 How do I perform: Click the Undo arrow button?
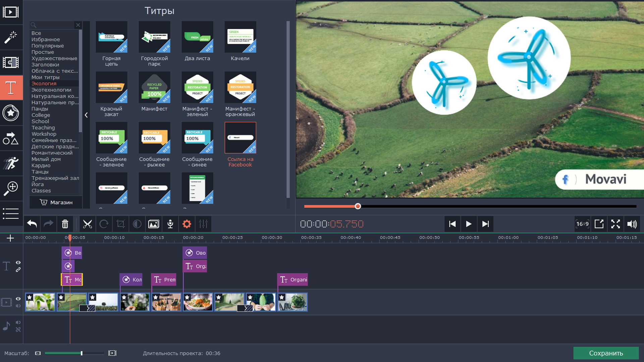pos(32,224)
